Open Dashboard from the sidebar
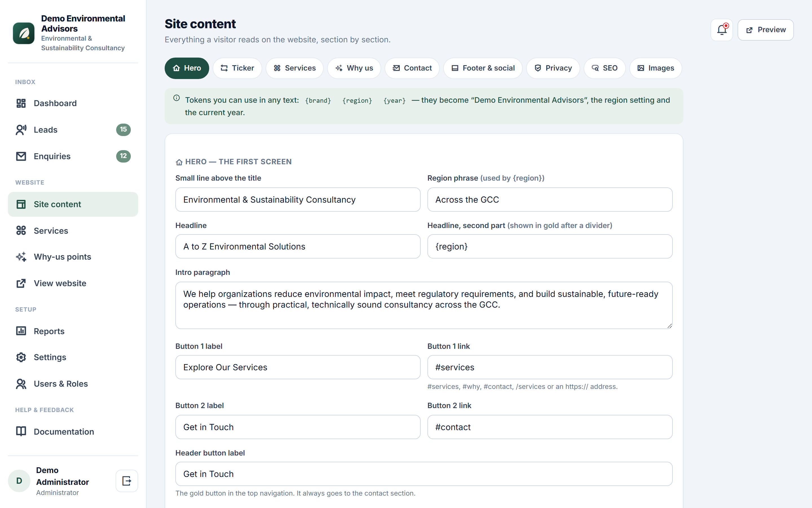The height and width of the screenshot is (508, 812). pyautogui.click(x=73, y=103)
